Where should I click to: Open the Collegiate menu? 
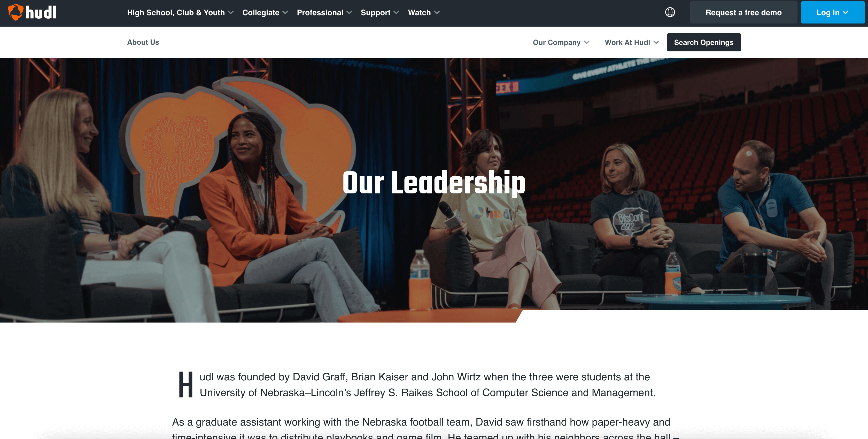coord(265,12)
